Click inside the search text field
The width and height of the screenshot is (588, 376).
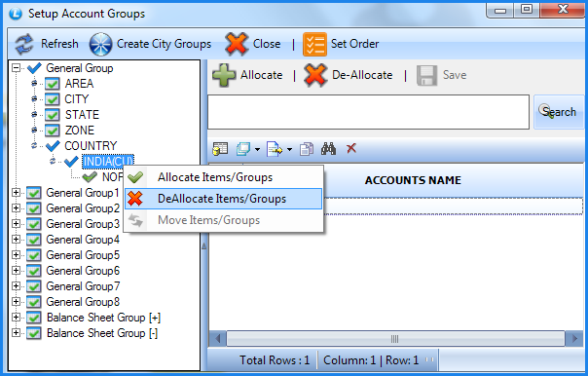pyautogui.click(x=369, y=112)
